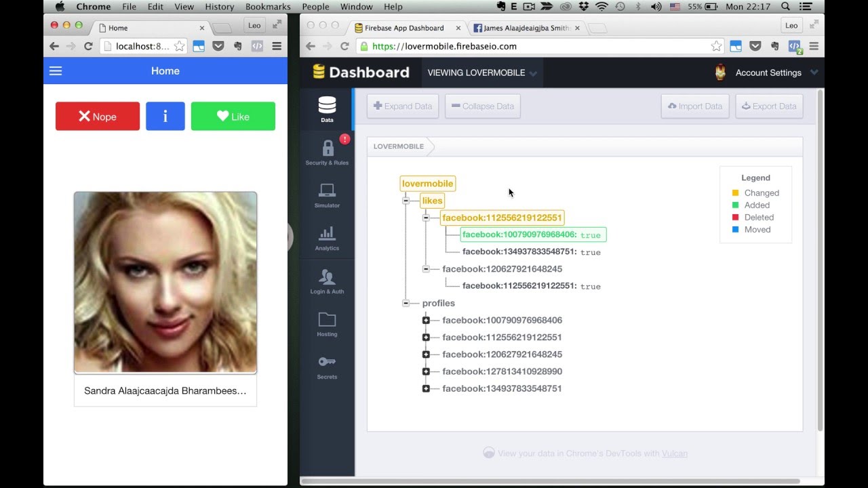This screenshot has height=488, width=868.
Task: Bookmark Firebase page with star icon
Action: tap(716, 46)
